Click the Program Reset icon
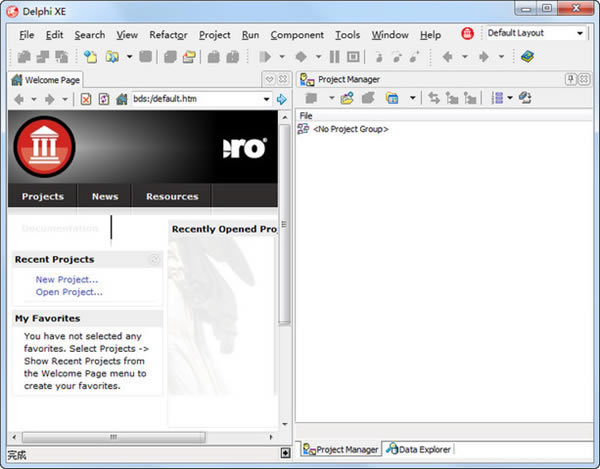600x469 pixels. (353, 57)
